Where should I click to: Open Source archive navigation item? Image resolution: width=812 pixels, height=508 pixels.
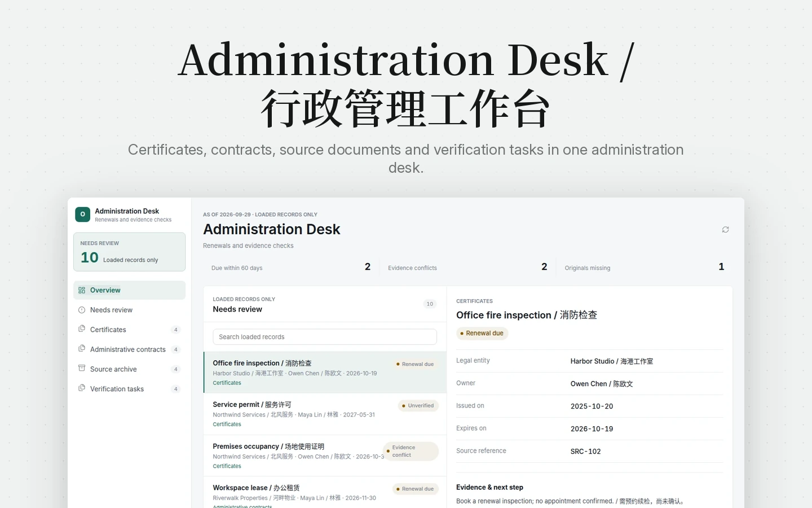[129, 369]
